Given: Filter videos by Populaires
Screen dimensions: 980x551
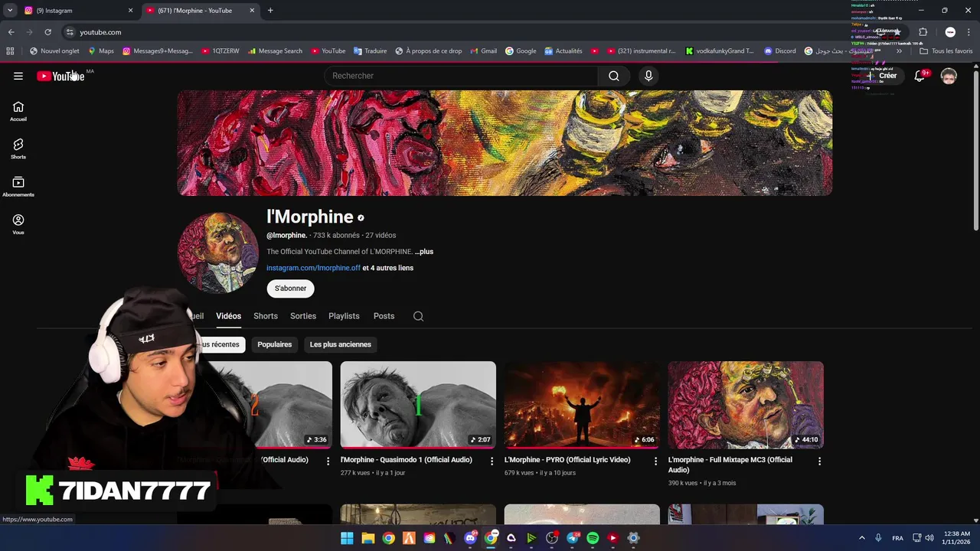Looking at the screenshot, I should pos(275,344).
